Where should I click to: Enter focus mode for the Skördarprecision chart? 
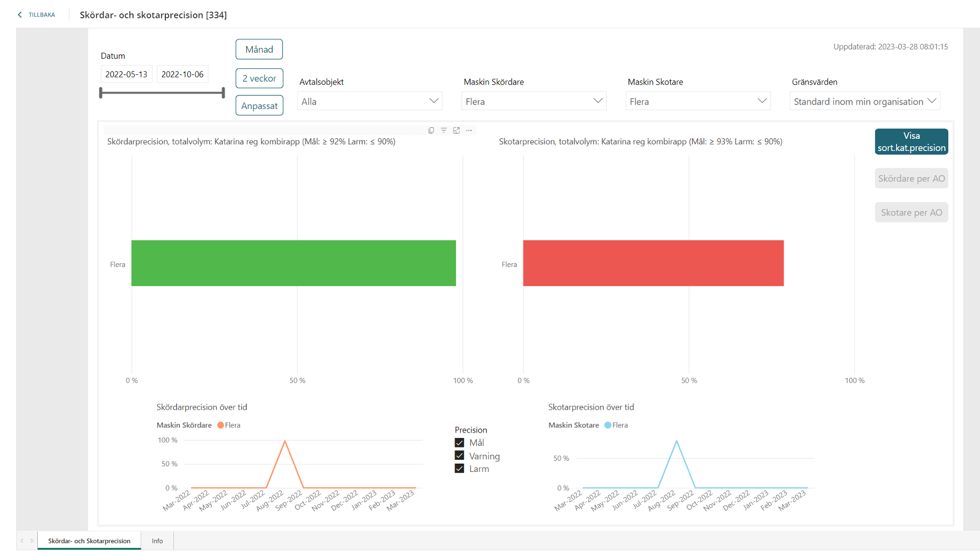point(457,130)
